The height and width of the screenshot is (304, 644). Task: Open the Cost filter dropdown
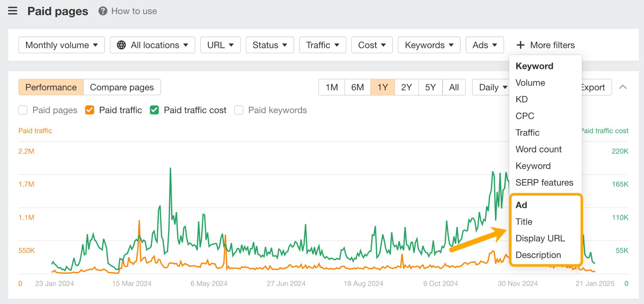pyautogui.click(x=372, y=45)
